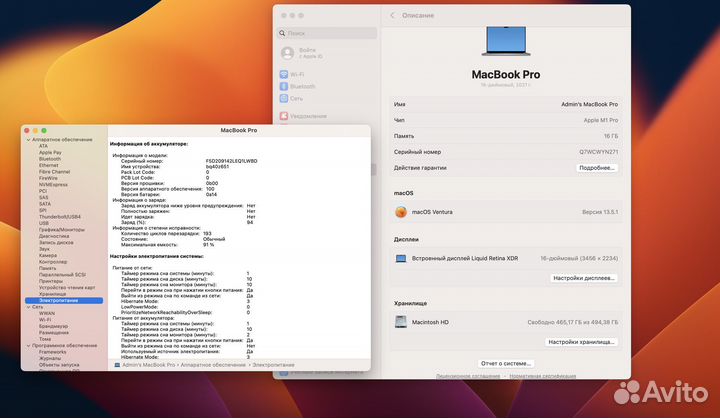
Task: Select Размещения under Сеть
Action: click(x=54, y=333)
